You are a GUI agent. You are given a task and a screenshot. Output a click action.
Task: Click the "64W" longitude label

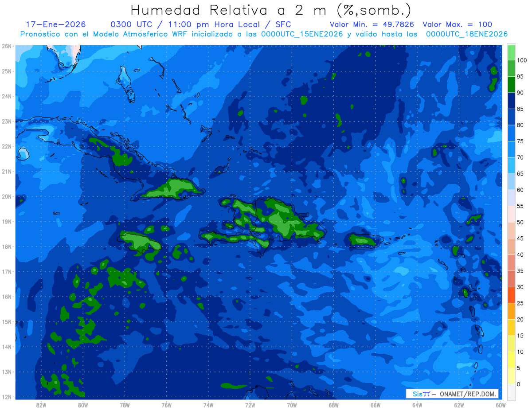coord(417,405)
